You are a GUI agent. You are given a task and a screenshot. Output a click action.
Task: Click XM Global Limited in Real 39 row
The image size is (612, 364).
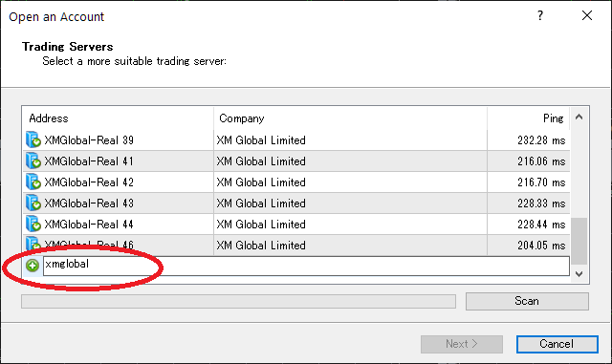click(261, 140)
